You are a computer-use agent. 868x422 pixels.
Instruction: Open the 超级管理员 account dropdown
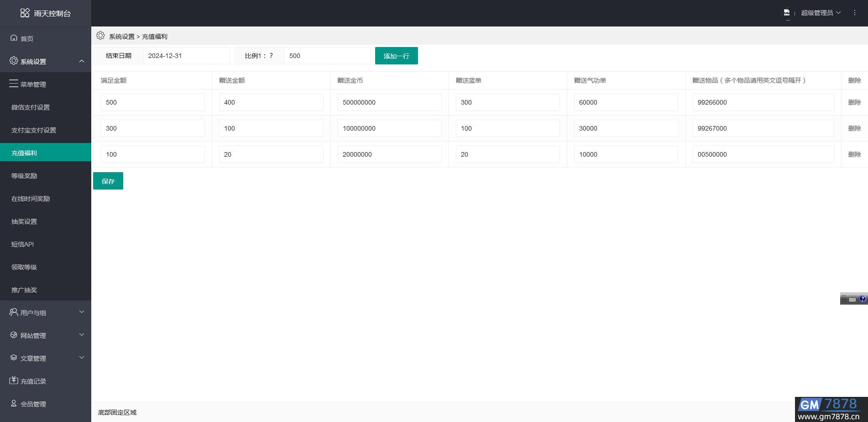[x=821, y=13]
